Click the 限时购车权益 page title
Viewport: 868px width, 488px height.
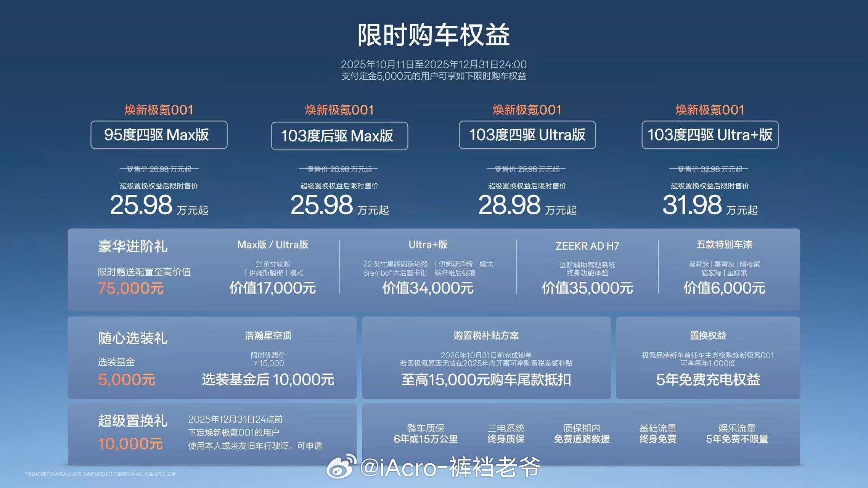(x=434, y=35)
